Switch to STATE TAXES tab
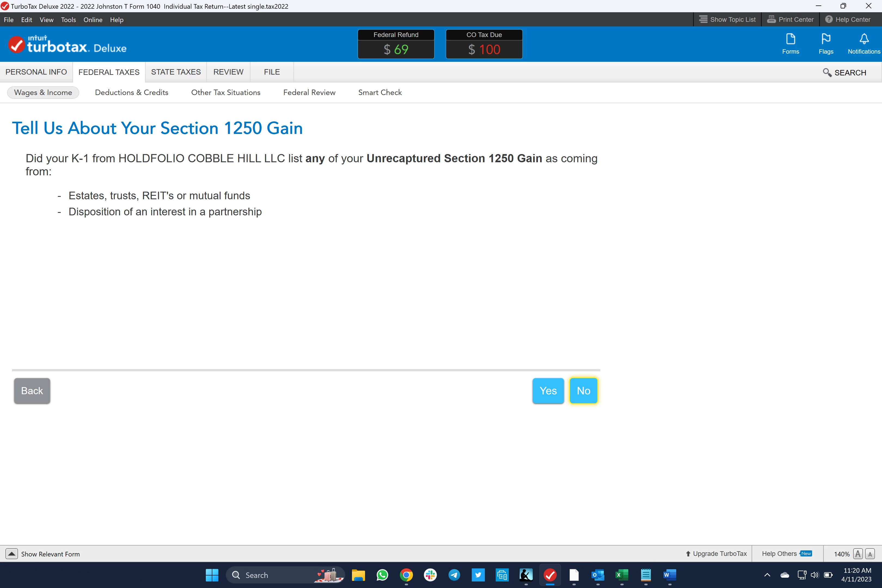 coord(176,72)
